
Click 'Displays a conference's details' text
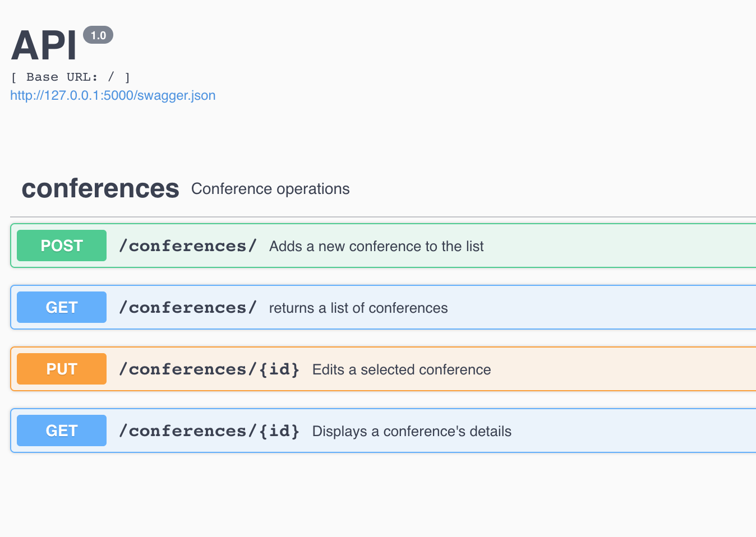412,431
